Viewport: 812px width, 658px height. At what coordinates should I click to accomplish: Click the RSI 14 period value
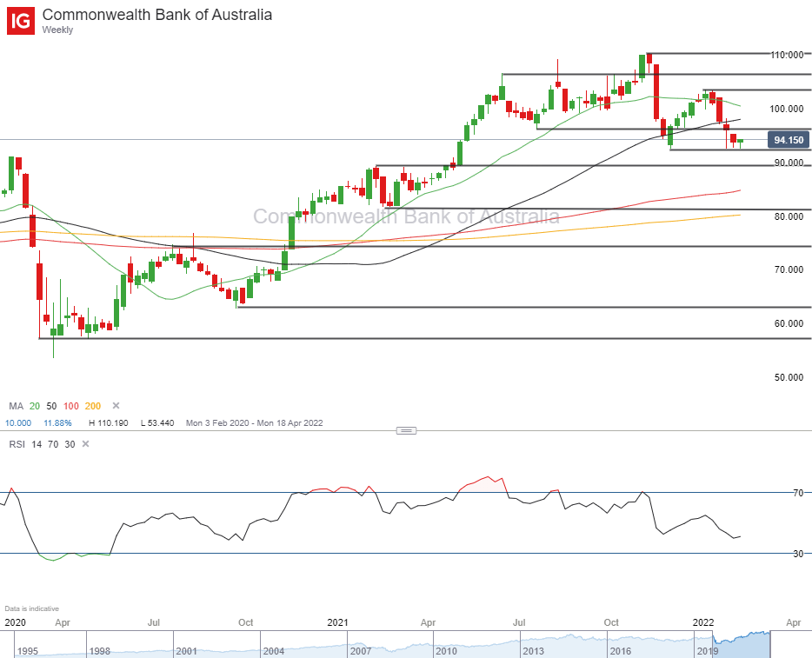[37, 445]
